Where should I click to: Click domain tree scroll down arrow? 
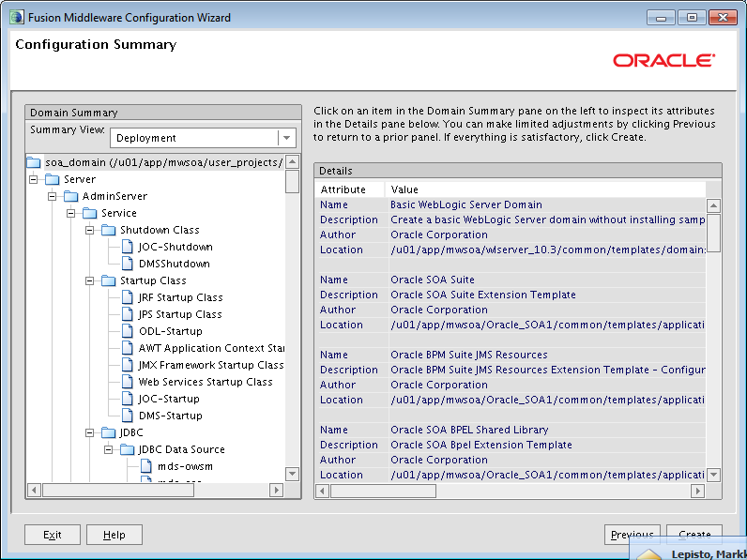pyautogui.click(x=293, y=474)
